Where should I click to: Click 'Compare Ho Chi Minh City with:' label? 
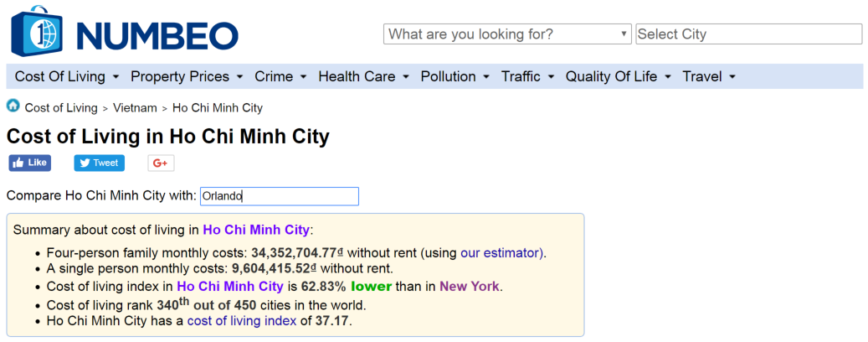[x=101, y=196]
